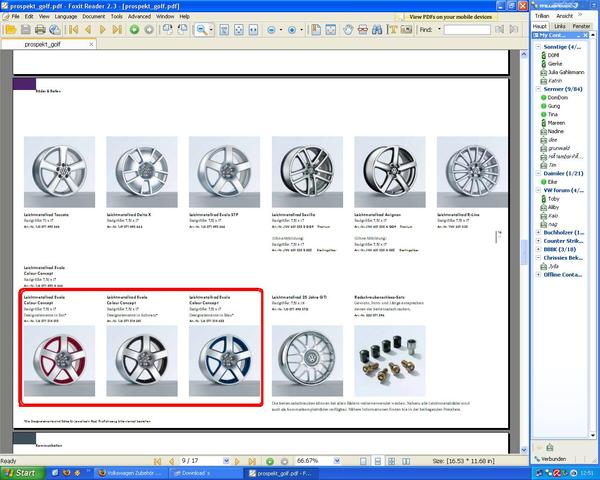
Task: Expand the Offline Contacts group in Trillian
Action: [x=538, y=274]
